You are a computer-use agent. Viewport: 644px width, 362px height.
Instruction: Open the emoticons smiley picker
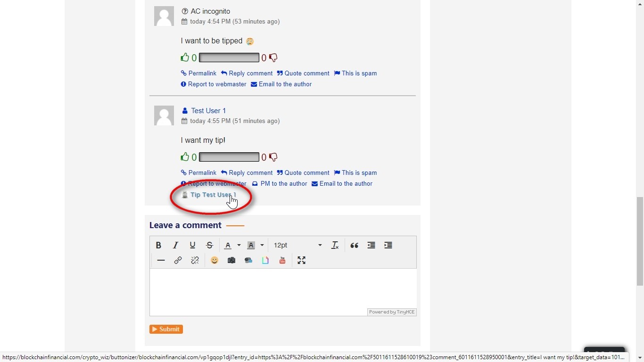tap(215, 260)
